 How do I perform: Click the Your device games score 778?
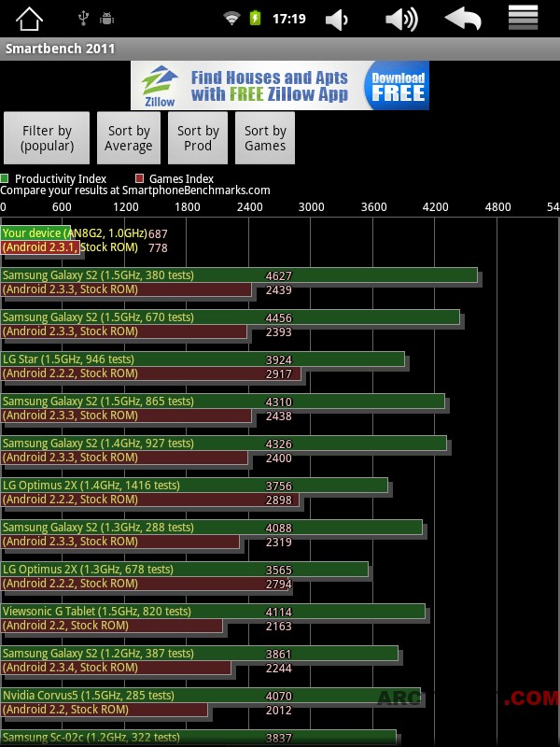click(158, 248)
